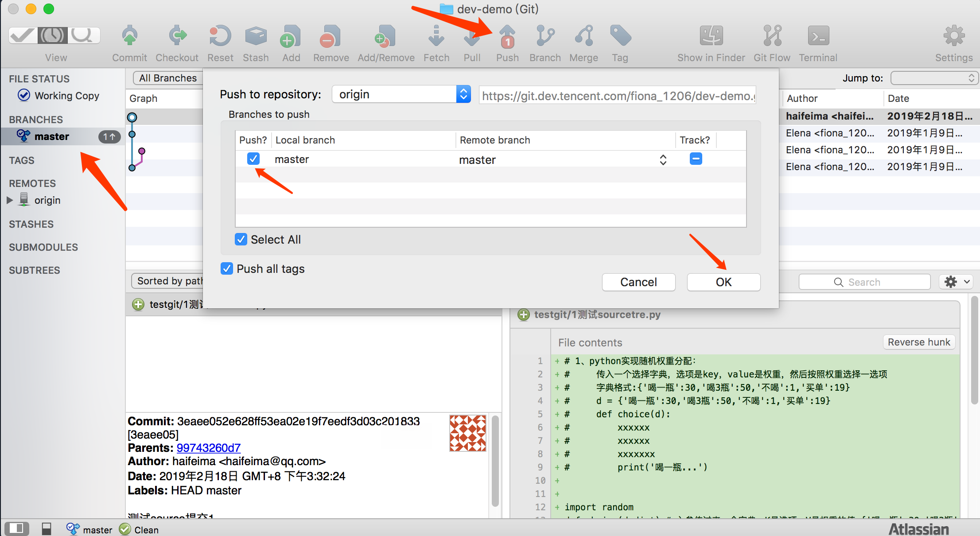Click the topmost commit node in graph
The height and width of the screenshot is (536, 980).
(132, 117)
